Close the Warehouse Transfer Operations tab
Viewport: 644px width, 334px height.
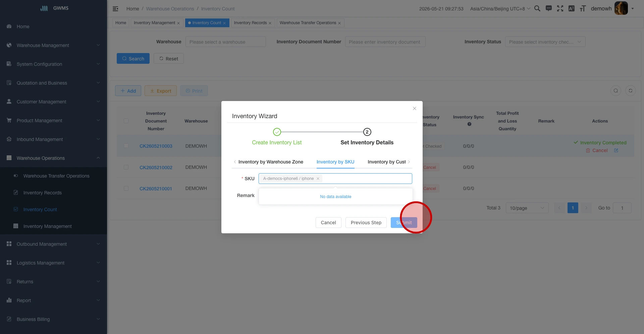(x=339, y=23)
